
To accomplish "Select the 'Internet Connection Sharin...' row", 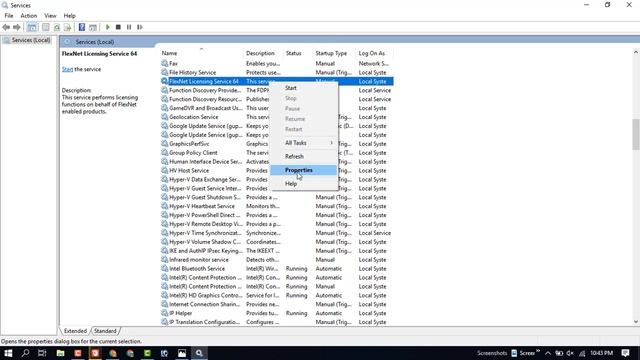I will pos(276,304).
